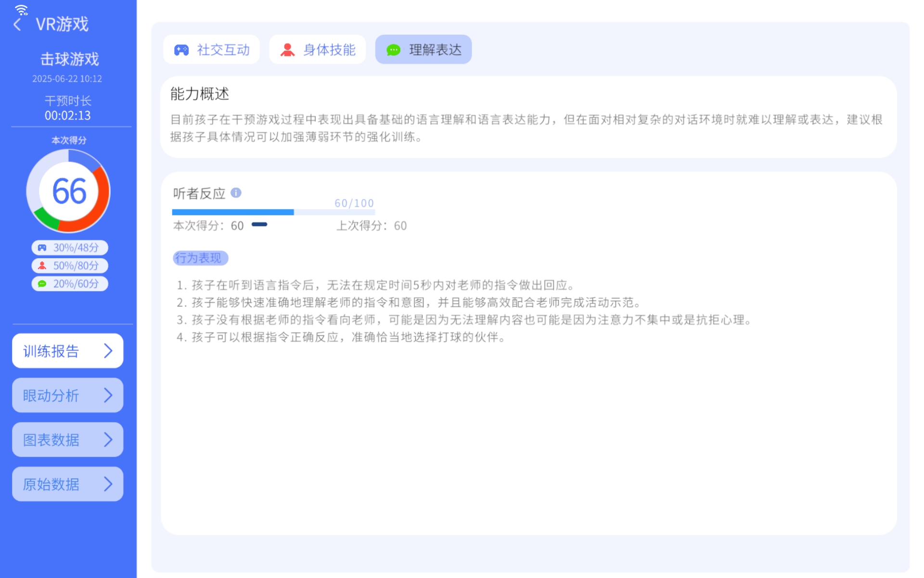Expand the 眼动分析 section
The height and width of the screenshot is (578, 924).
[67, 395]
